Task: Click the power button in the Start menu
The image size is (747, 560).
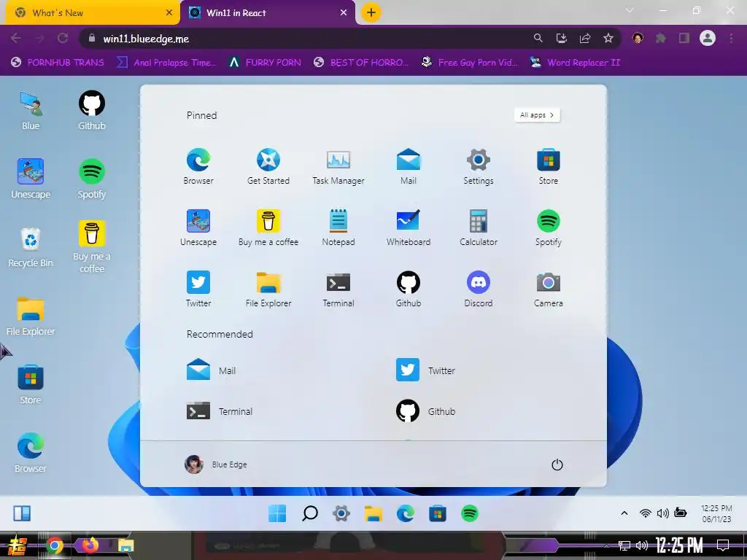Action: point(557,464)
